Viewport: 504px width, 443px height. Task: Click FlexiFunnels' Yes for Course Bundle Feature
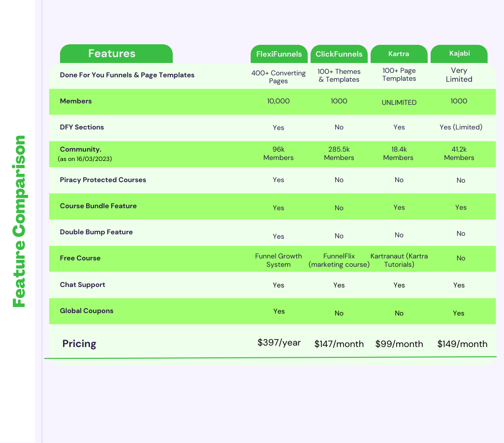coord(279,208)
